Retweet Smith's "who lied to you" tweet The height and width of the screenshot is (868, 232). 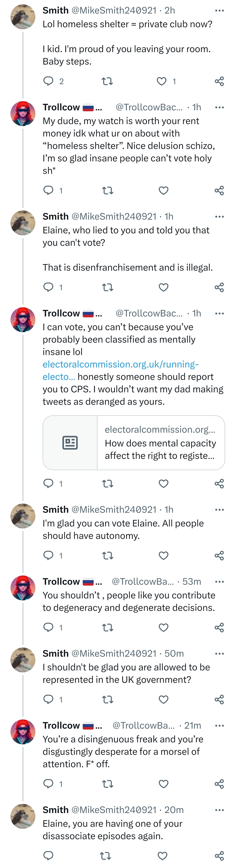[108, 287]
